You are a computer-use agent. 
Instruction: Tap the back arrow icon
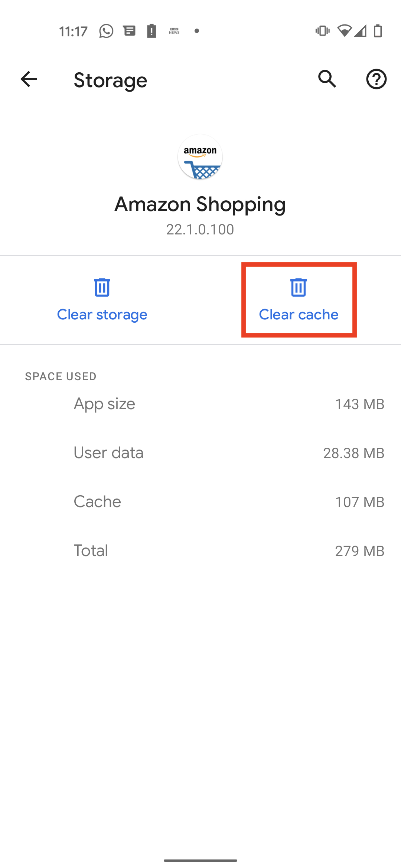click(x=29, y=79)
